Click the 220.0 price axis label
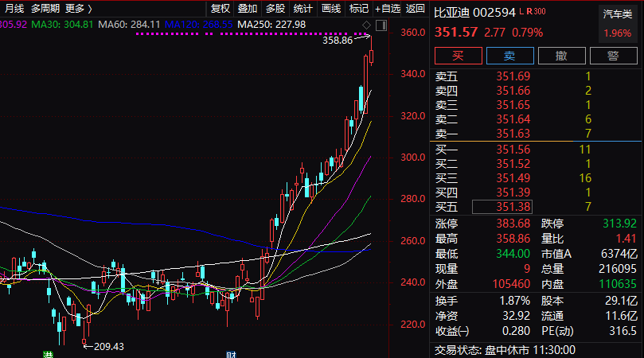 [413, 325]
